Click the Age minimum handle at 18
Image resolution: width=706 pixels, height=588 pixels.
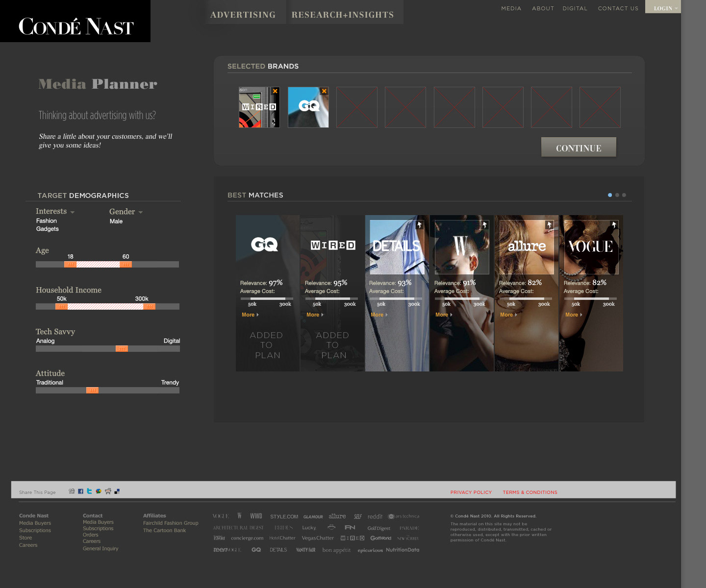71,265
